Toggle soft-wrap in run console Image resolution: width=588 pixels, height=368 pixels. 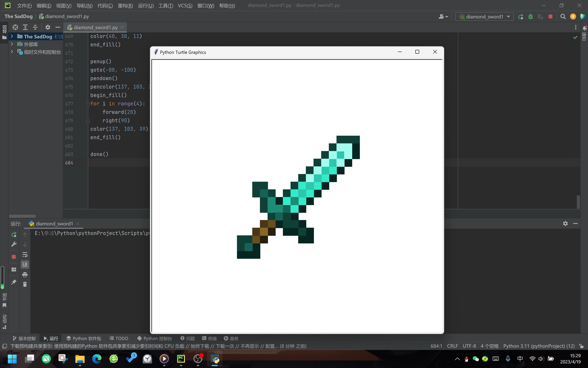[25, 255]
